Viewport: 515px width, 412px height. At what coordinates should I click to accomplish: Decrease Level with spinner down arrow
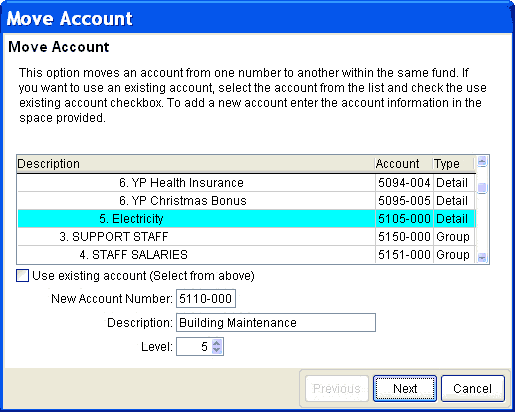217,350
